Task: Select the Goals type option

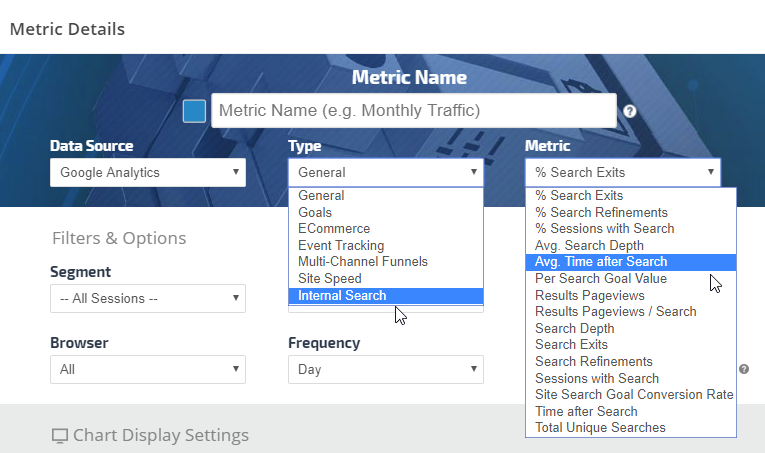Action: point(385,212)
